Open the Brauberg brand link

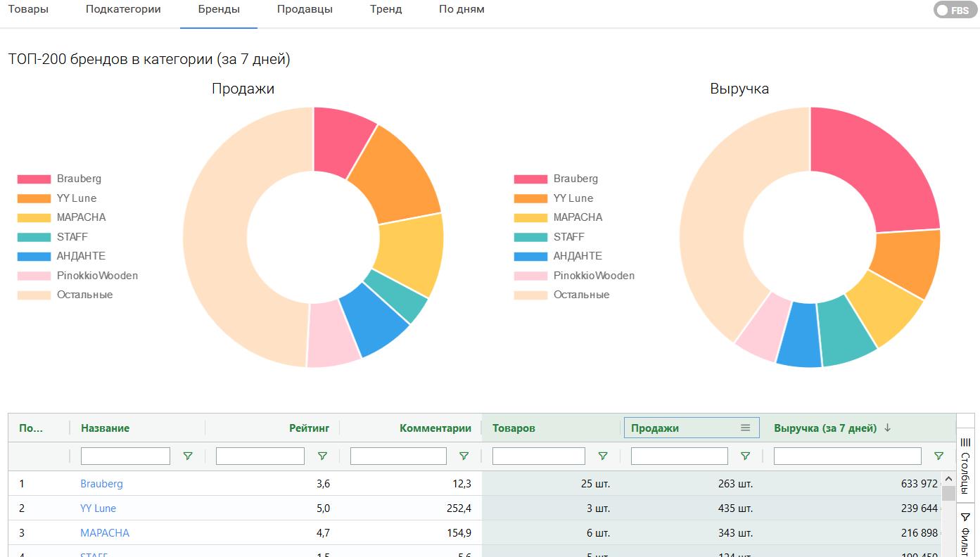(x=101, y=484)
